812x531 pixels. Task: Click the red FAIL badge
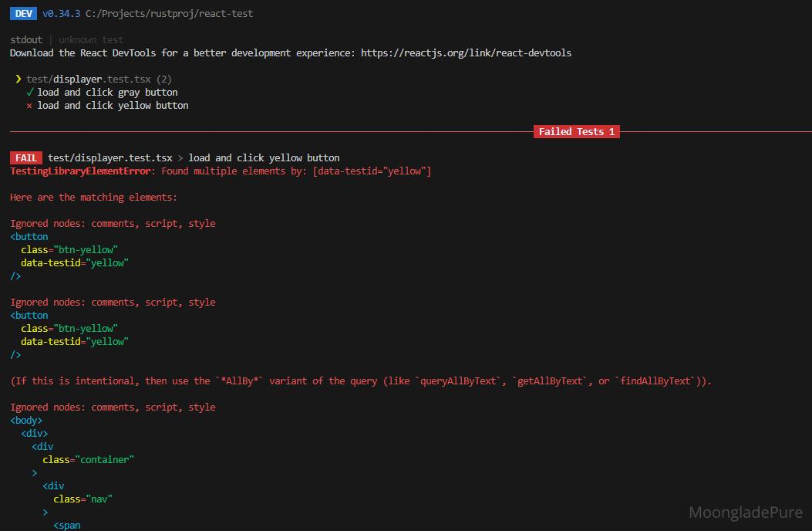(26, 157)
